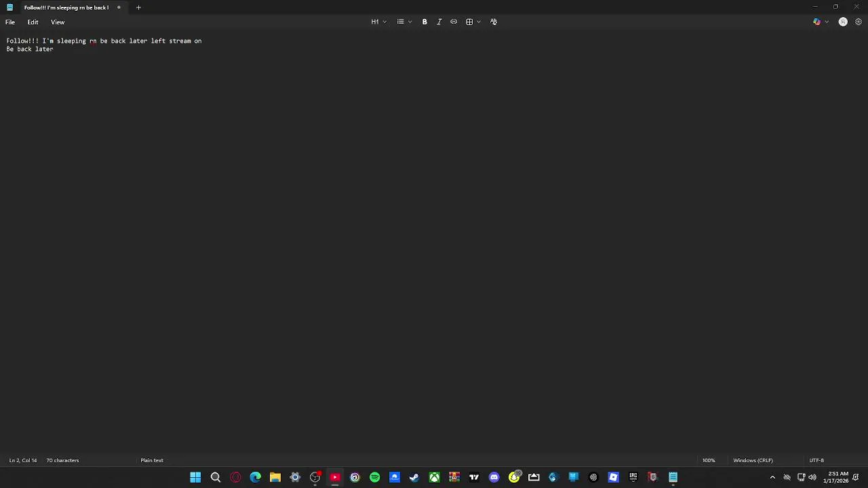Switch to Notepad taskbar icon

pos(673,478)
